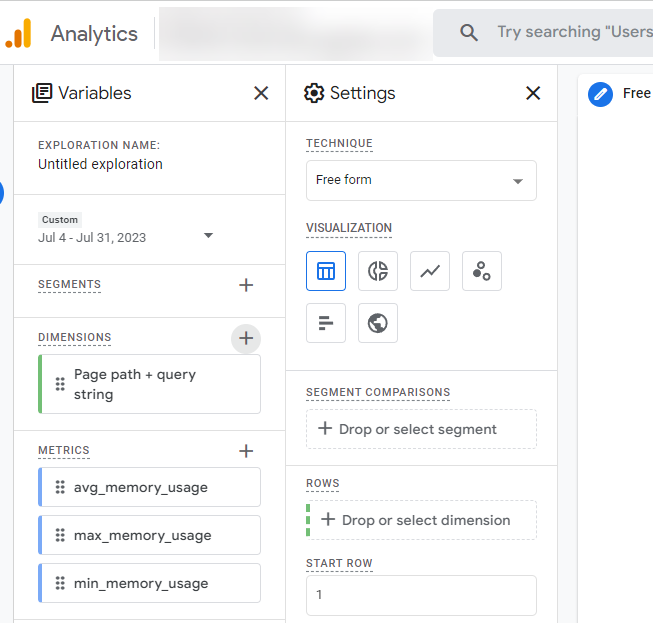
Task: Add a new dimension with plus icon
Action: pos(246,338)
